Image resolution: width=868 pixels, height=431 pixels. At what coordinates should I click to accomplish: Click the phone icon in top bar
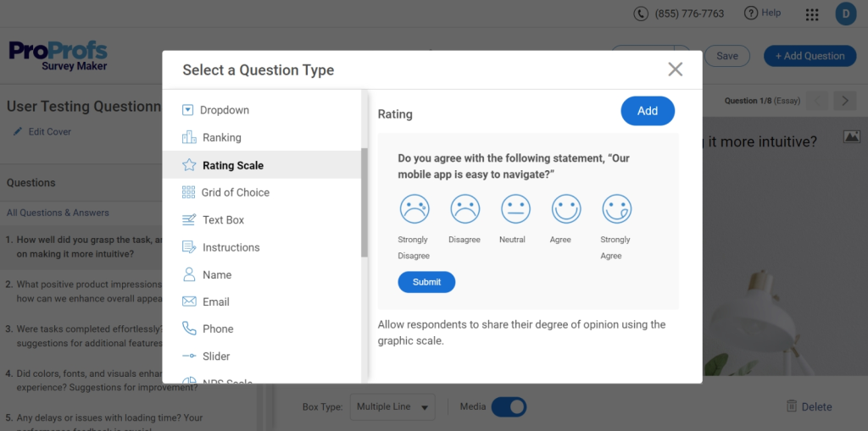[x=641, y=14]
